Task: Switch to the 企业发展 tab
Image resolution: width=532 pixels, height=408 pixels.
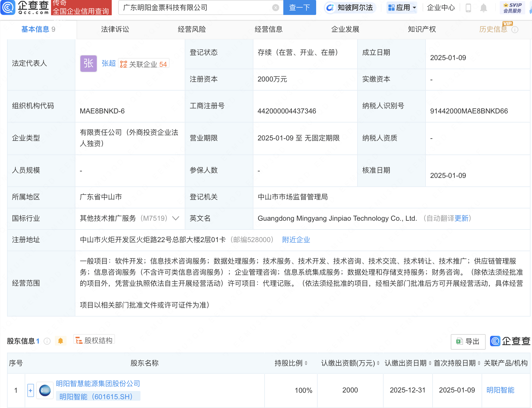Action: (345, 29)
